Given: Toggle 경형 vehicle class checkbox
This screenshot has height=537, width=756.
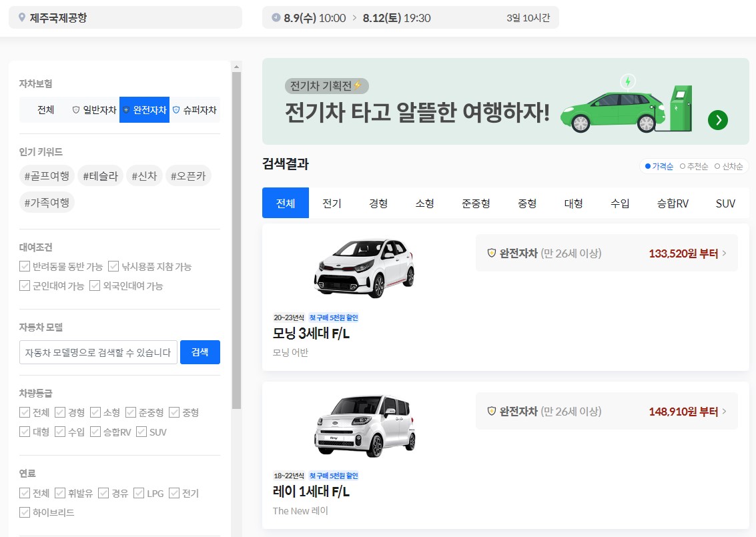Looking at the screenshot, I should 60,412.
